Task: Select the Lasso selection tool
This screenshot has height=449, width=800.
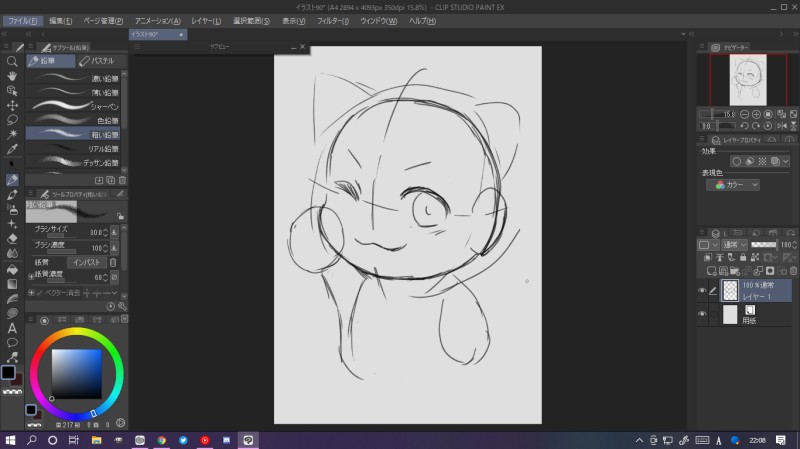Action: [12, 120]
